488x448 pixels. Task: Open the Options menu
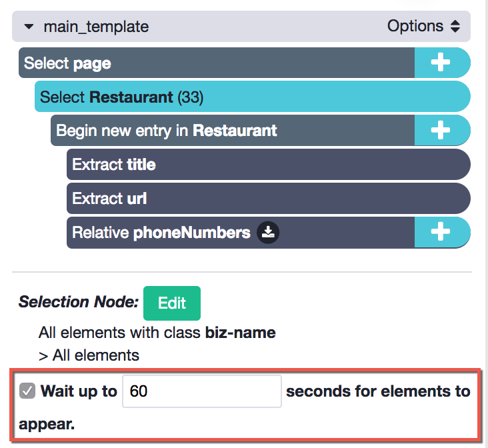(x=423, y=26)
